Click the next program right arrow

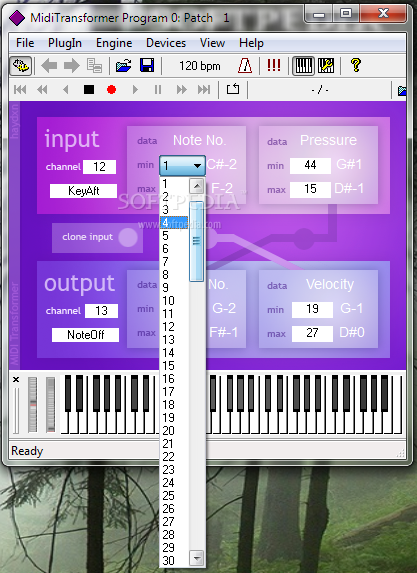point(71,66)
